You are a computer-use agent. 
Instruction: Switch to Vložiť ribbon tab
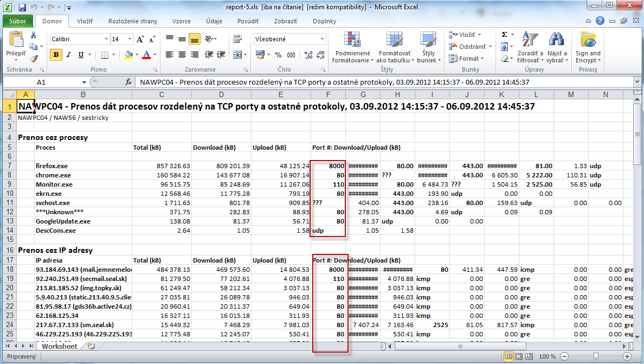coord(85,21)
